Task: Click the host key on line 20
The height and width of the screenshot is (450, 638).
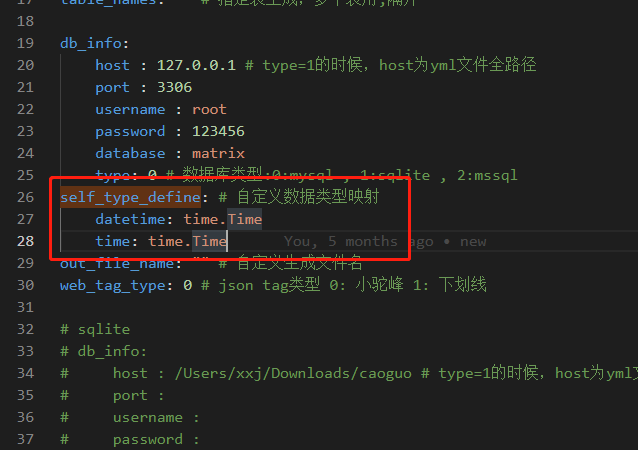Action: tap(112, 65)
